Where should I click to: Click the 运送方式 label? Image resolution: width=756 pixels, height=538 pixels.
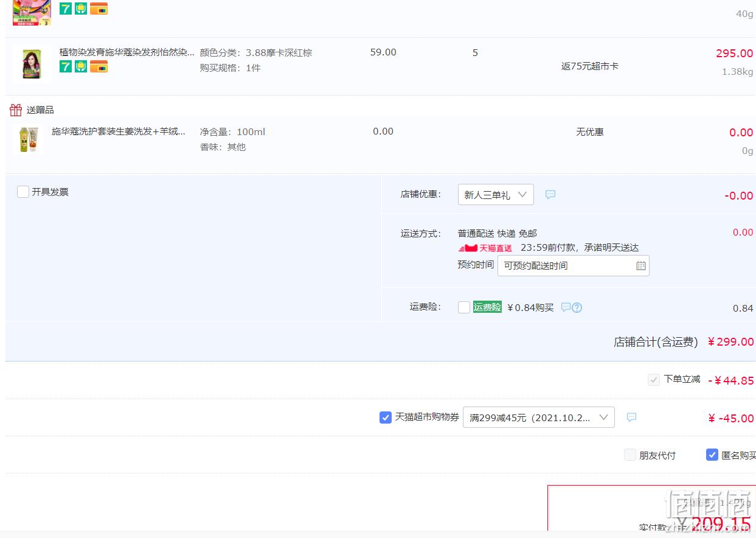pyautogui.click(x=421, y=234)
